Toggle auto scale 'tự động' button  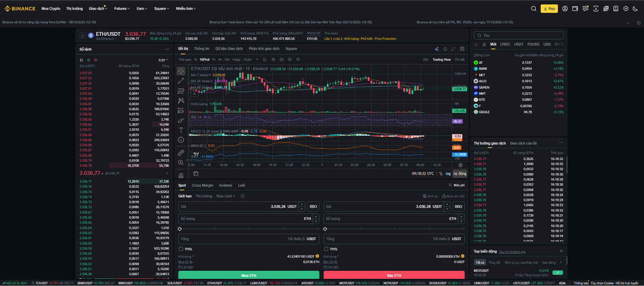pyautogui.click(x=459, y=174)
